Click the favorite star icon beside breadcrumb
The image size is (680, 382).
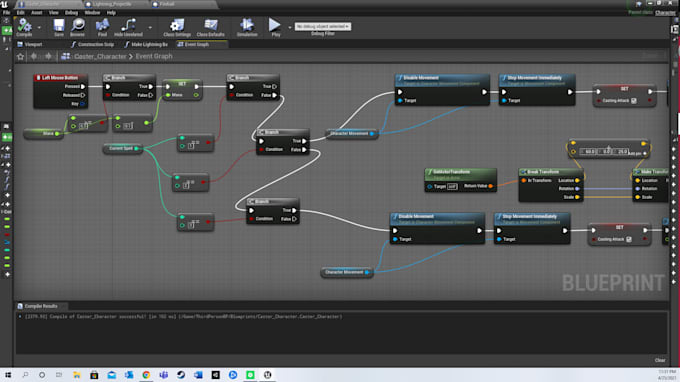click(x=20, y=56)
